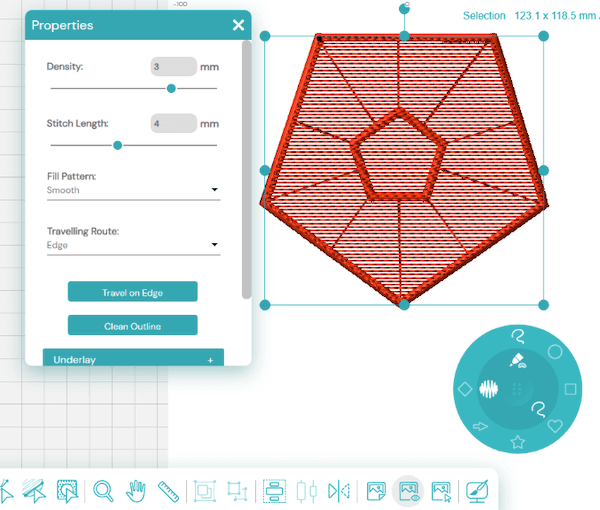Toggle background image visibility eye icon

(408, 491)
